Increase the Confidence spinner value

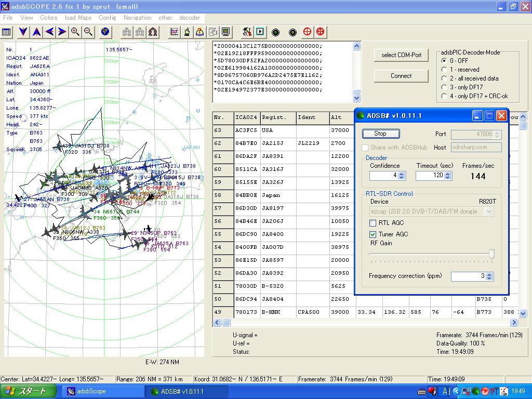[x=402, y=174]
